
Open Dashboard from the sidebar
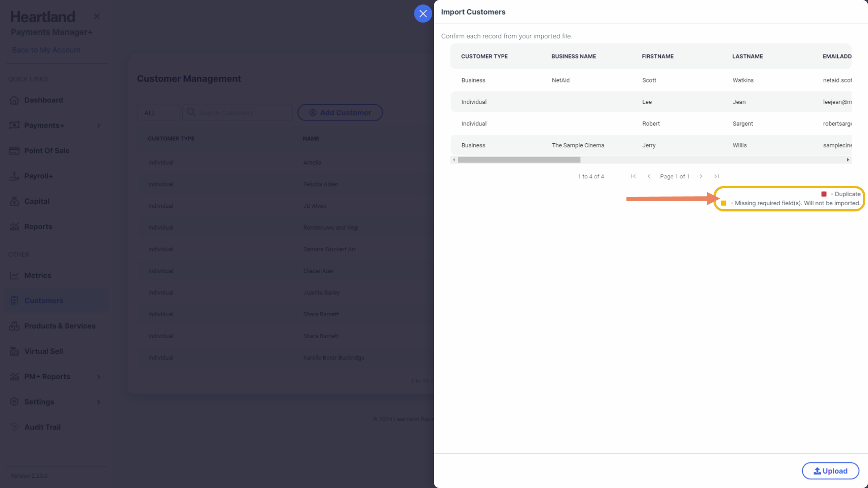pos(43,100)
